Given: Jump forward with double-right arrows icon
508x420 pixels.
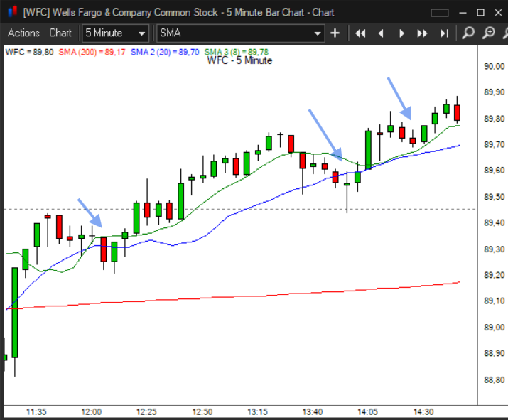Looking at the screenshot, I should pyautogui.click(x=422, y=33).
